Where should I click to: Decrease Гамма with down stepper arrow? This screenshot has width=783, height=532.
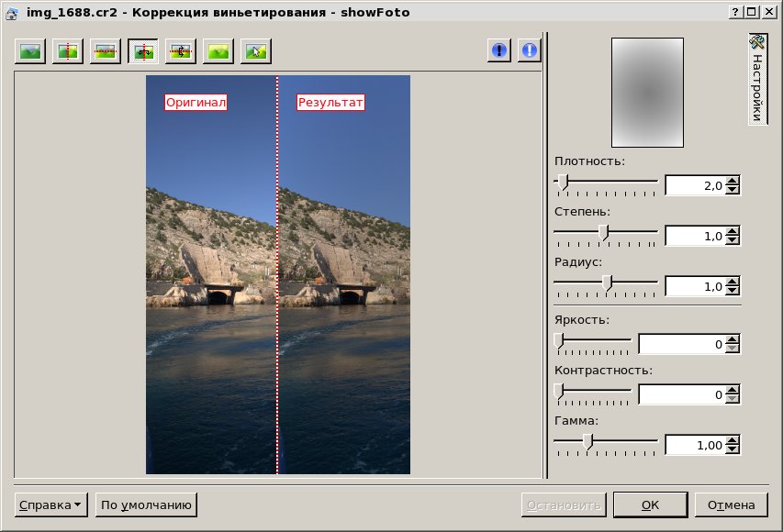733,449
